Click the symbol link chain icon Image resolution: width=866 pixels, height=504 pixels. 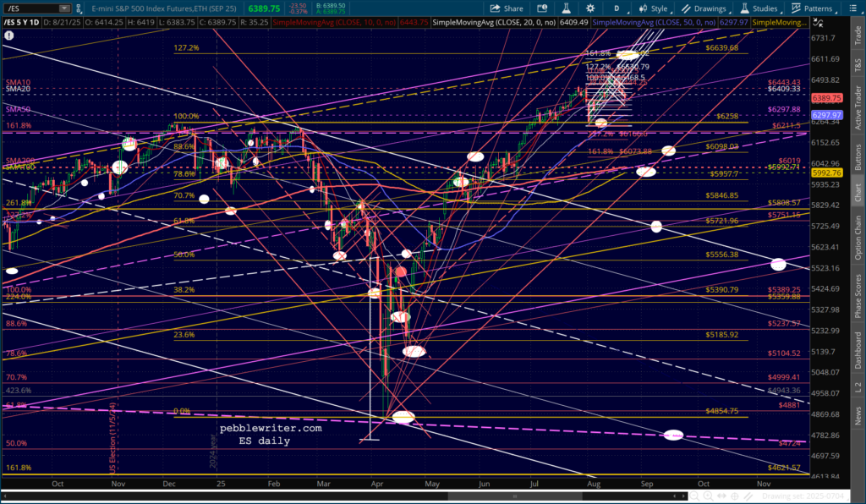click(x=79, y=8)
